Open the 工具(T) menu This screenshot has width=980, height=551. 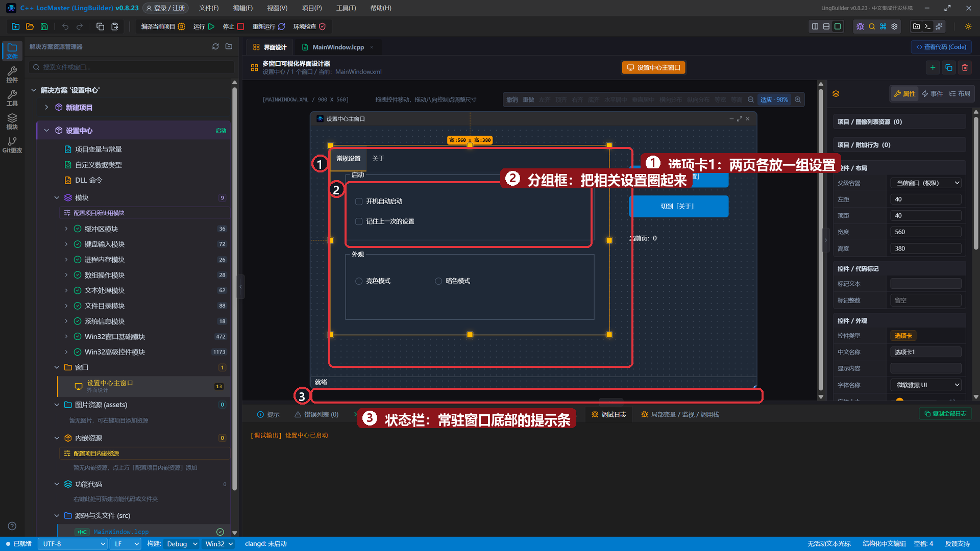[x=346, y=8]
